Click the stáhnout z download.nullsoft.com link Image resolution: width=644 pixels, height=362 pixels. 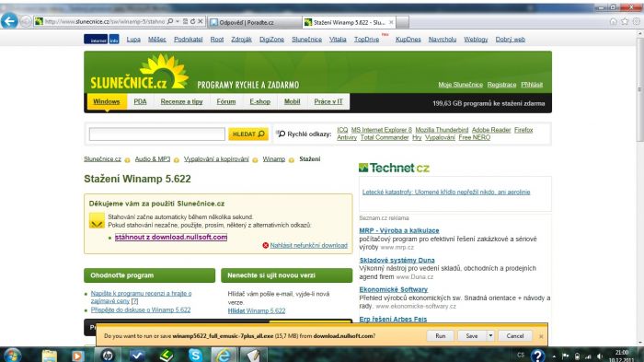pos(171,237)
